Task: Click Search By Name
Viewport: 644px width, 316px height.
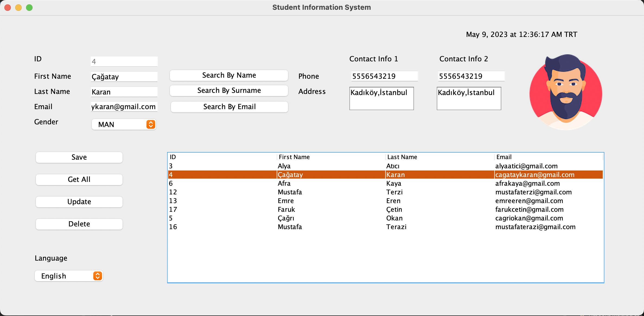Action: pos(229,75)
